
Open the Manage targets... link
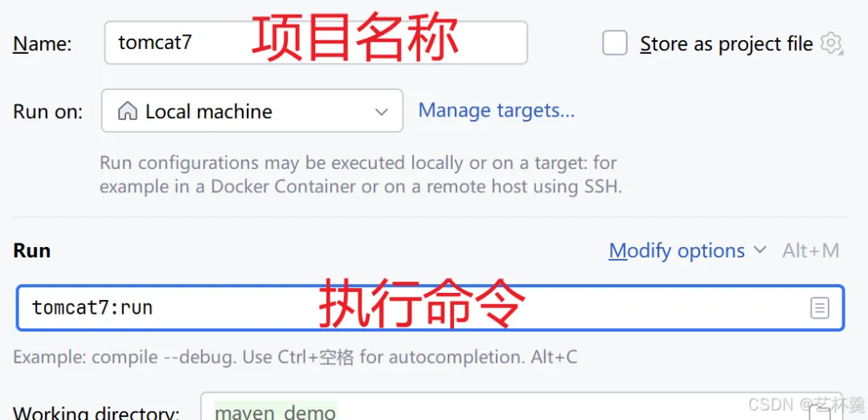click(x=497, y=110)
